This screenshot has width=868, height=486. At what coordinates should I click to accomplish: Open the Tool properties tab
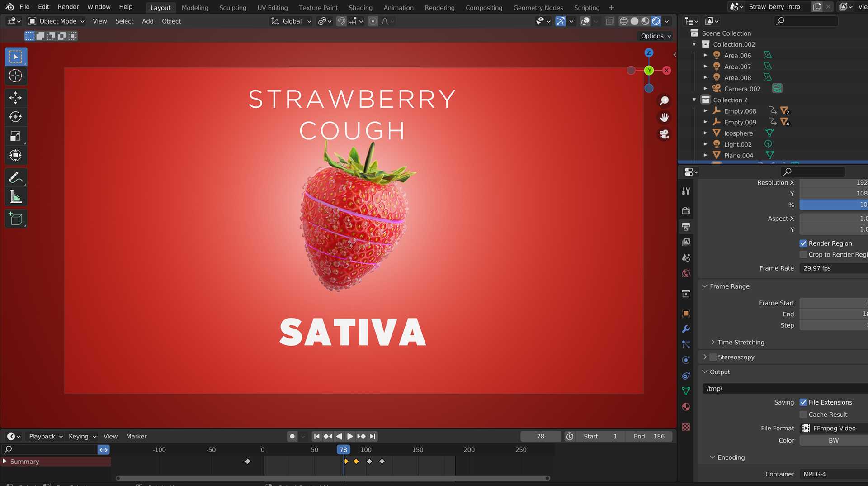pos(686,191)
